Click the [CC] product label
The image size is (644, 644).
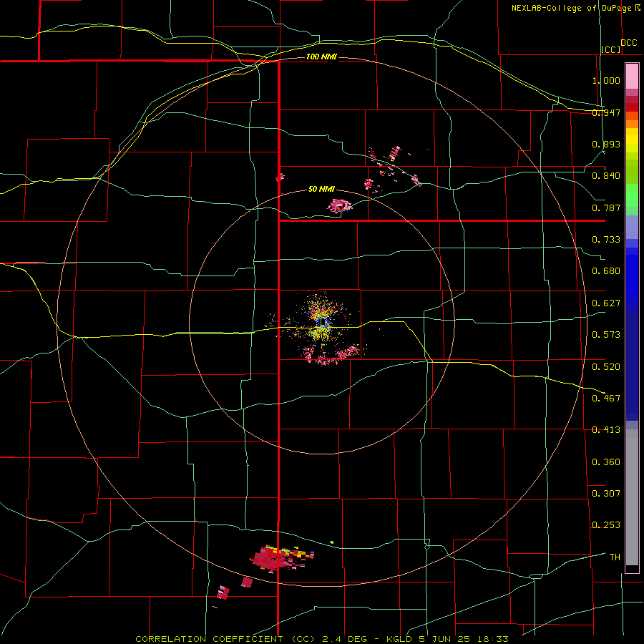611,49
